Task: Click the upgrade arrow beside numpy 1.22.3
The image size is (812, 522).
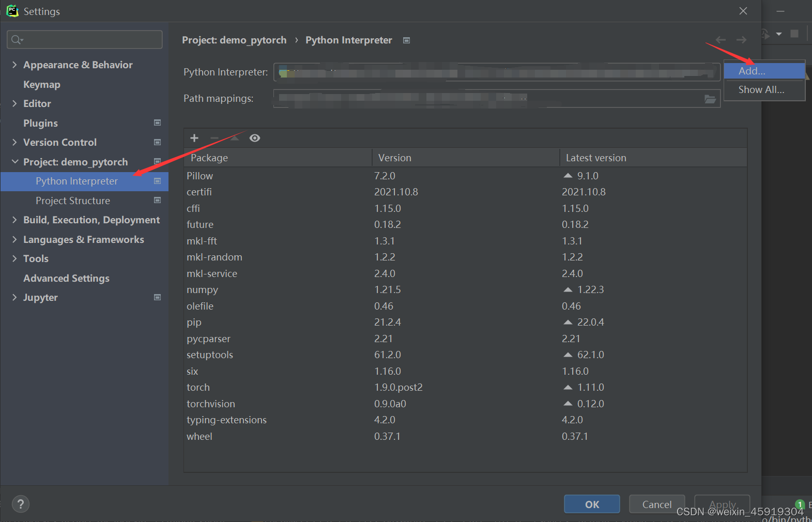Action: 568,289
